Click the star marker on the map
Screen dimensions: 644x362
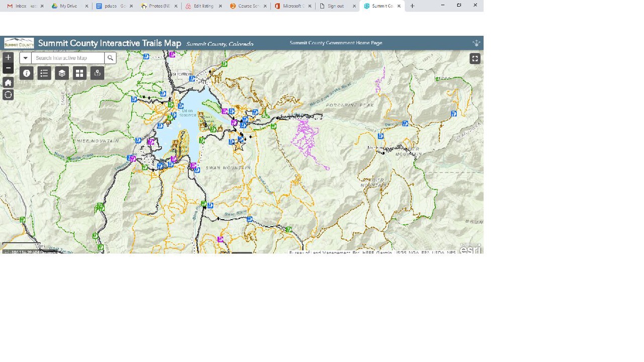tap(239, 145)
